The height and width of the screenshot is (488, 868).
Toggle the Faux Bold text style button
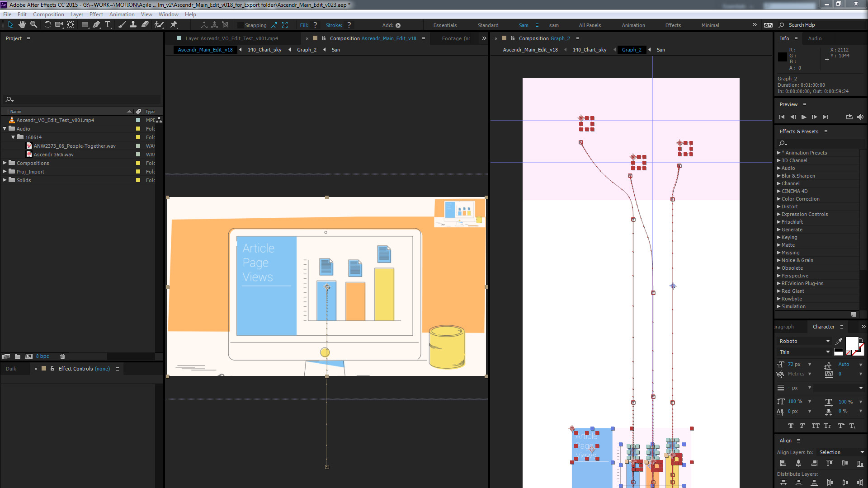click(791, 426)
